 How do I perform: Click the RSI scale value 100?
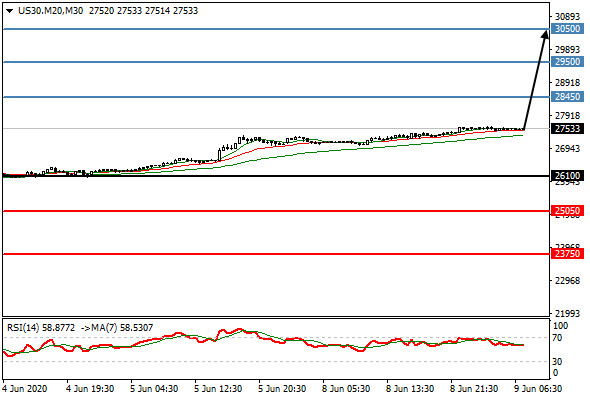point(561,326)
